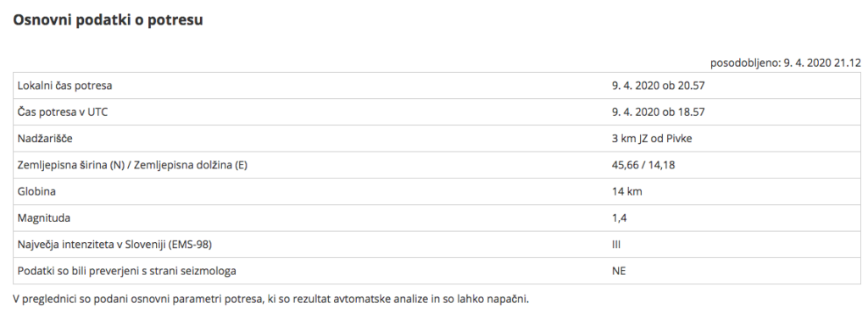Screen dimensions: 868x314
Task: Click the 'Globina' row label
Action: (36, 192)
